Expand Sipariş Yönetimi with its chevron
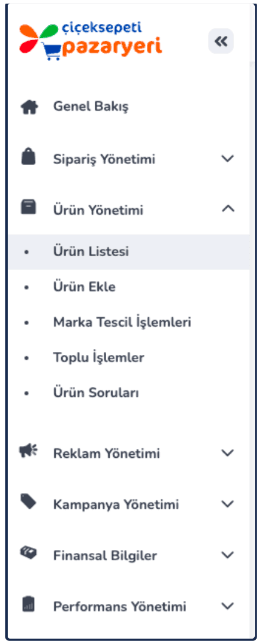 [227, 159]
